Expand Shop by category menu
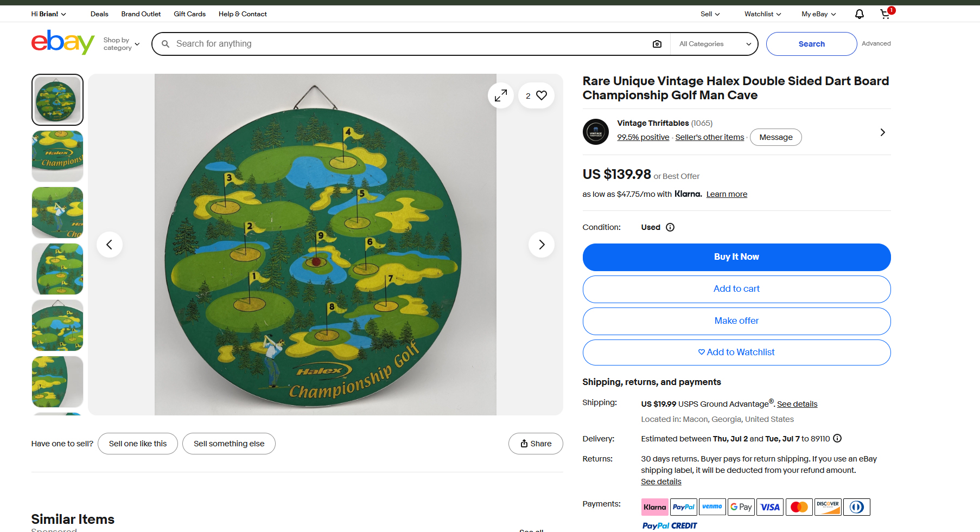The image size is (980, 532). (x=122, y=44)
